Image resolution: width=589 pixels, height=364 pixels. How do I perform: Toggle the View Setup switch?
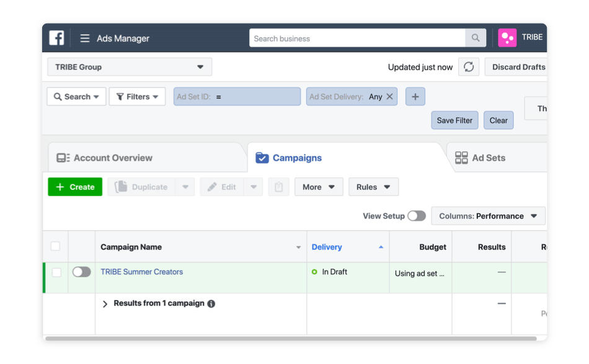(417, 216)
